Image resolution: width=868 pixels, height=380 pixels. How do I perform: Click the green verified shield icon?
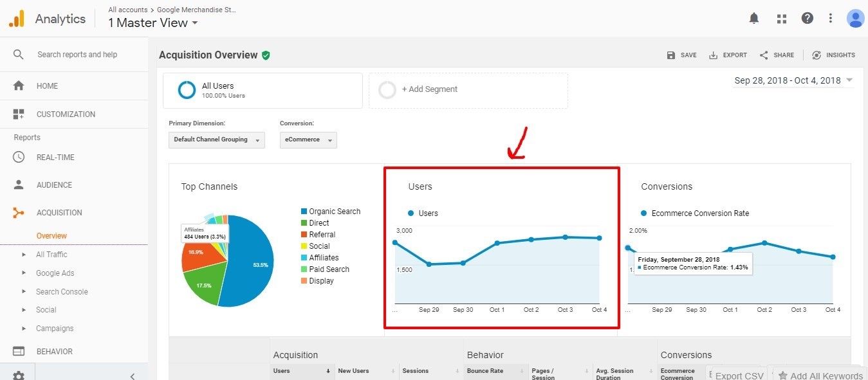(x=266, y=55)
